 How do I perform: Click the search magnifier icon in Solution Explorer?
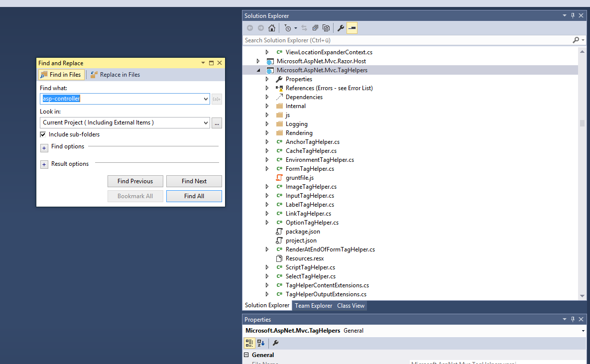(x=576, y=40)
